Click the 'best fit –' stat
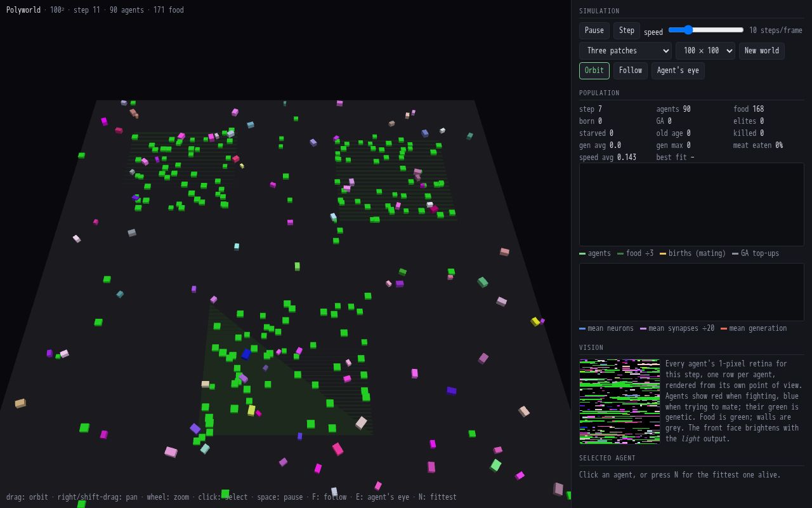Image resolution: width=812 pixels, height=508 pixels. pyautogui.click(x=676, y=157)
